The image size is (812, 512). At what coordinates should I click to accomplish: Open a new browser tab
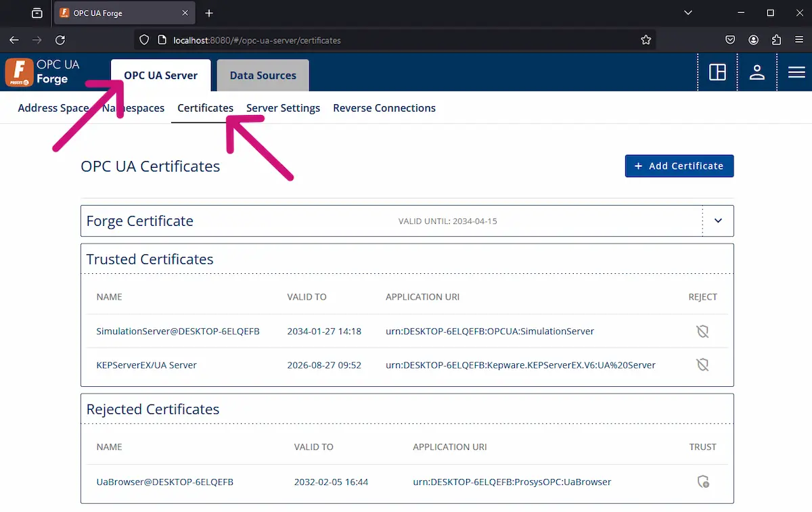coord(209,13)
